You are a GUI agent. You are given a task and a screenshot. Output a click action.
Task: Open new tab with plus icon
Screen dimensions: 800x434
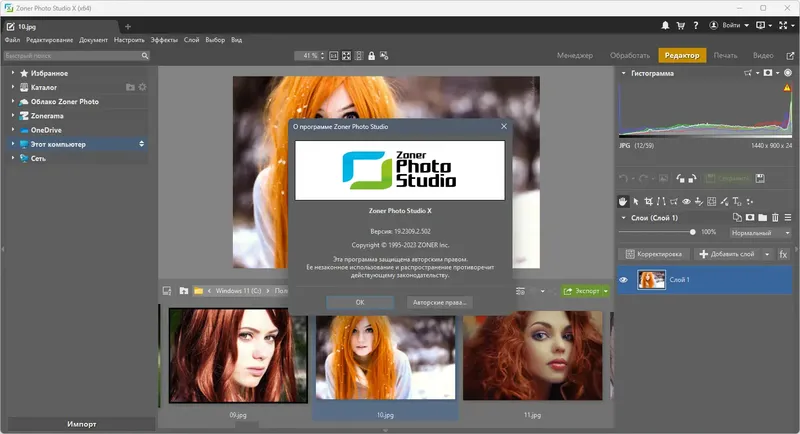pyautogui.click(x=128, y=27)
